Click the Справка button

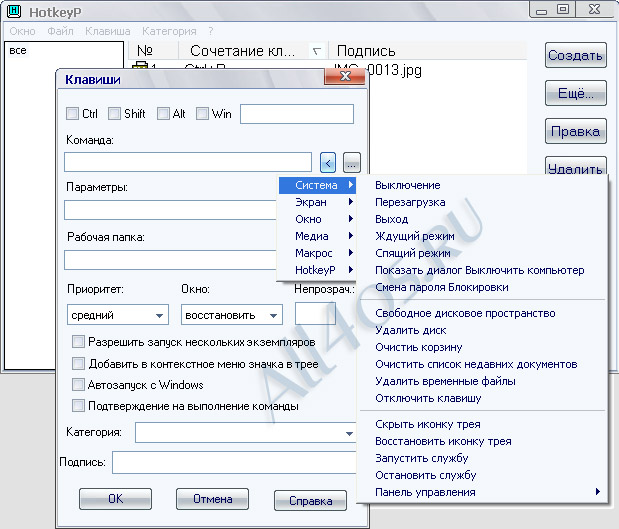click(310, 501)
